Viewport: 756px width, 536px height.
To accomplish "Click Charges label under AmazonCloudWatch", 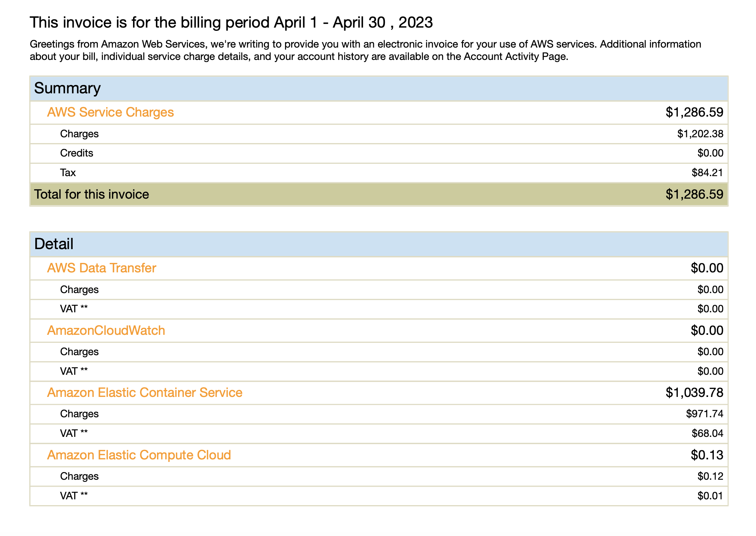I will pyautogui.click(x=79, y=352).
